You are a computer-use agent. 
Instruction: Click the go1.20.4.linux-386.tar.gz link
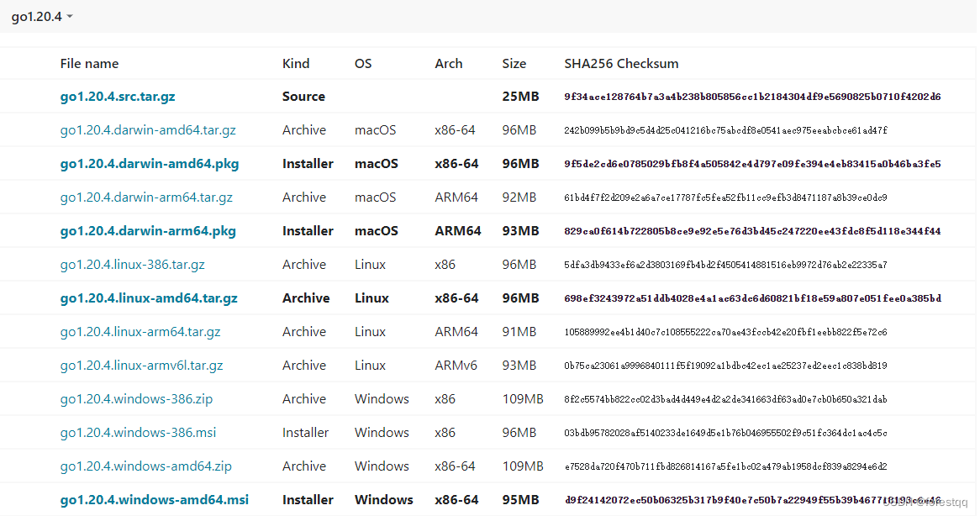[x=134, y=264]
